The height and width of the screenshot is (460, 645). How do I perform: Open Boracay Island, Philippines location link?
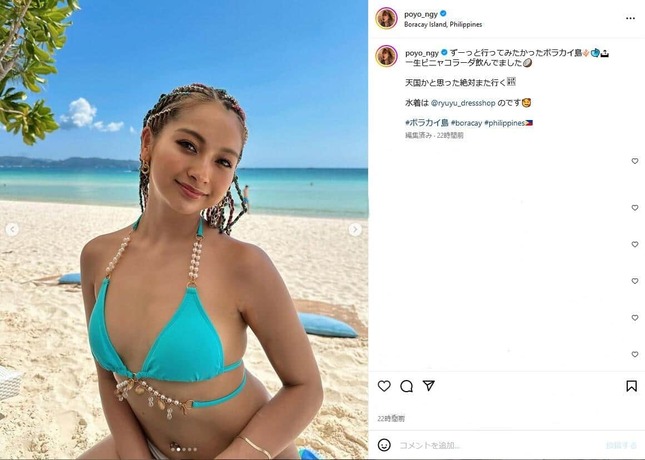pyautogui.click(x=443, y=25)
